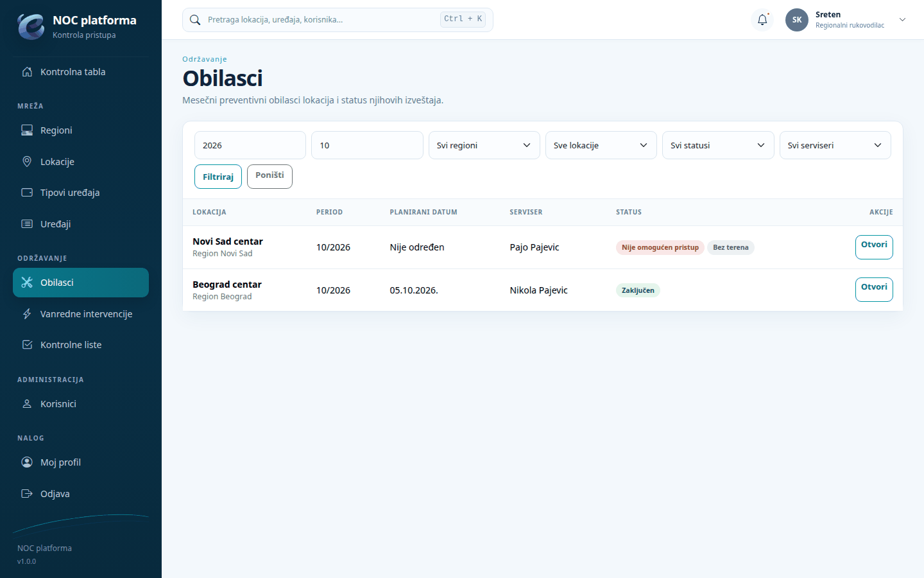Click the Kontrolne liste checklist icon
Viewport: 924px width, 578px height.
27,345
